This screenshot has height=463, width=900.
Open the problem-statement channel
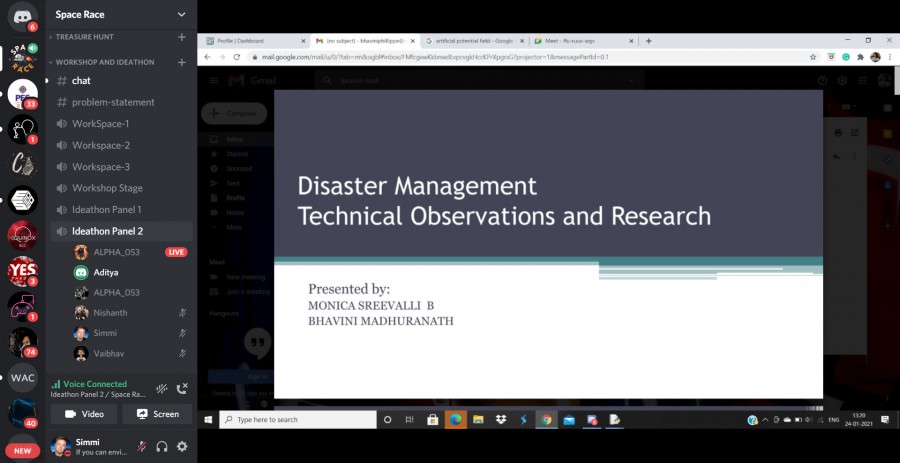click(x=112, y=102)
